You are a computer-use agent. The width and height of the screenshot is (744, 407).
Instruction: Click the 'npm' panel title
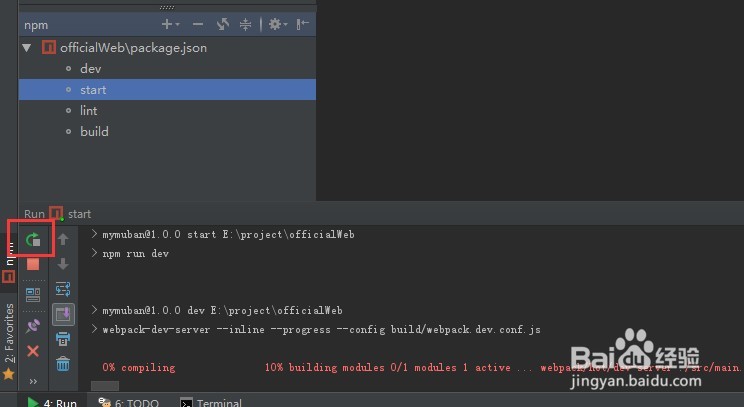click(x=36, y=25)
